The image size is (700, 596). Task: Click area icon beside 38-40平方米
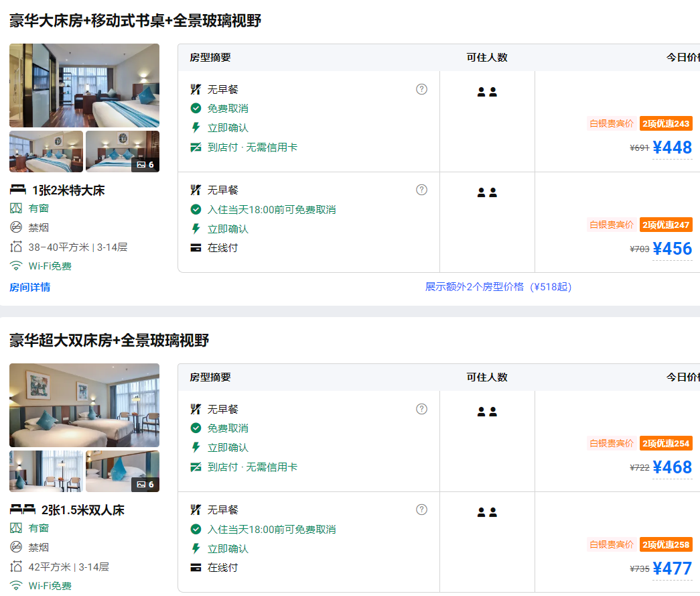click(x=16, y=247)
